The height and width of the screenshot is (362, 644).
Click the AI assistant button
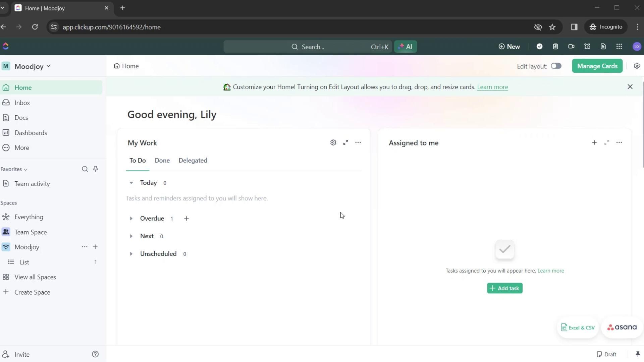[x=406, y=47]
